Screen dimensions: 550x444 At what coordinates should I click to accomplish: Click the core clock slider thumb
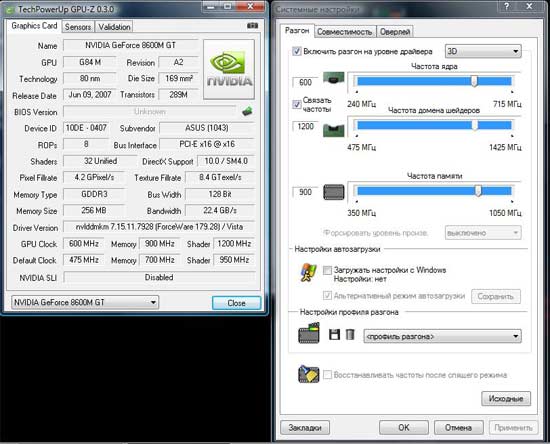point(474,81)
